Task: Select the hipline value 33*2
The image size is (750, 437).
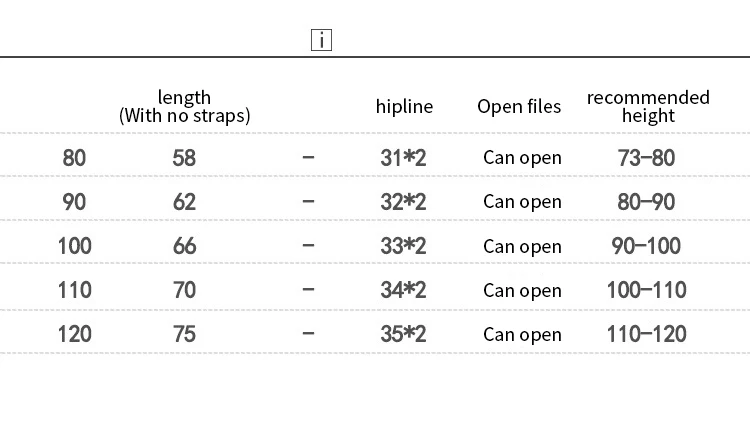Action: 402,245
